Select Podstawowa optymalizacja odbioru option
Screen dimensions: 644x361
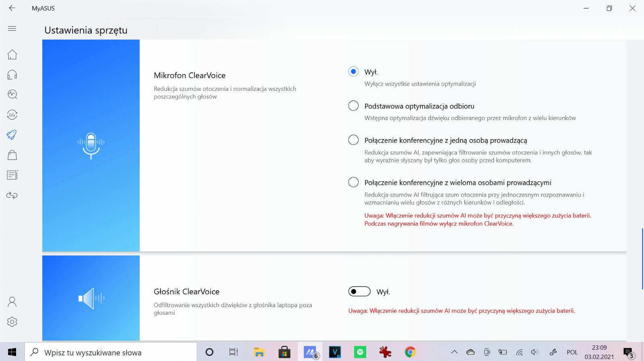[353, 106]
